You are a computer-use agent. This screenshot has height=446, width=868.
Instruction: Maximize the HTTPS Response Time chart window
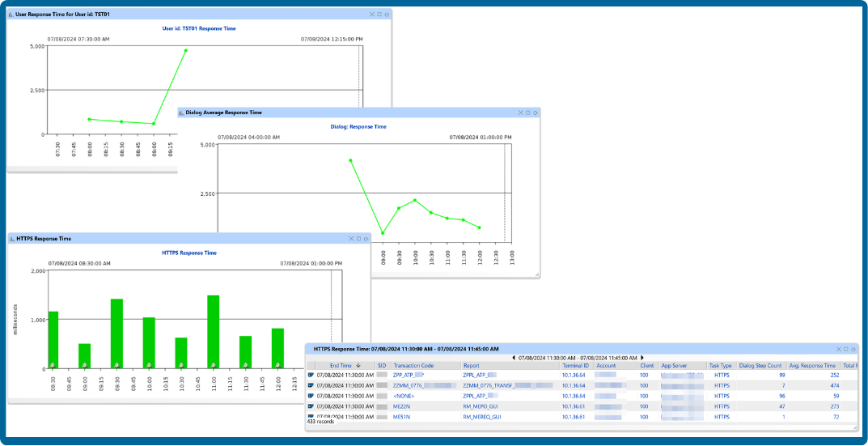click(358, 239)
